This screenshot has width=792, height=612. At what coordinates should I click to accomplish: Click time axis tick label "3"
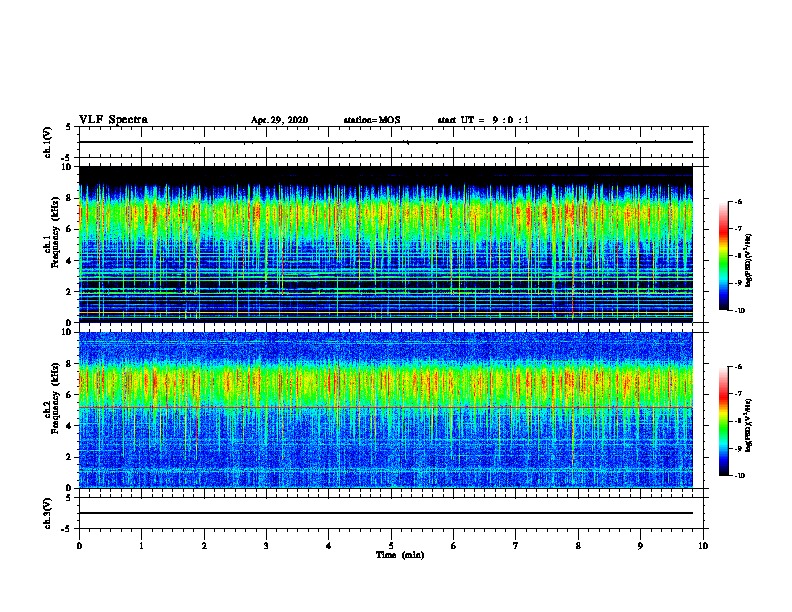(x=266, y=546)
